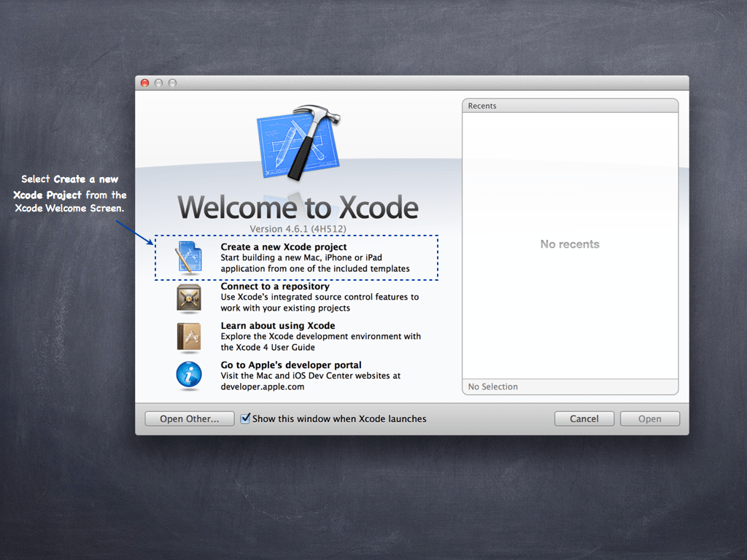Click the Welcome to Xcode heading
The height and width of the screenshot is (560, 747).
click(x=298, y=208)
